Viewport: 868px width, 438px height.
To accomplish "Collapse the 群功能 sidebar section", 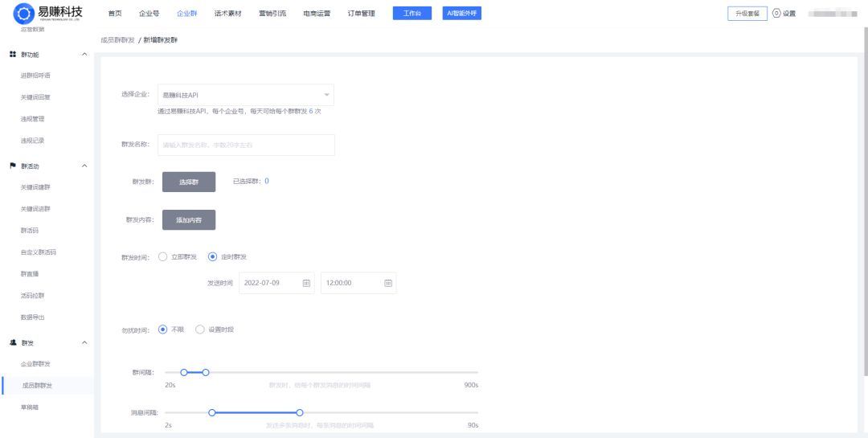I will coord(85,54).
